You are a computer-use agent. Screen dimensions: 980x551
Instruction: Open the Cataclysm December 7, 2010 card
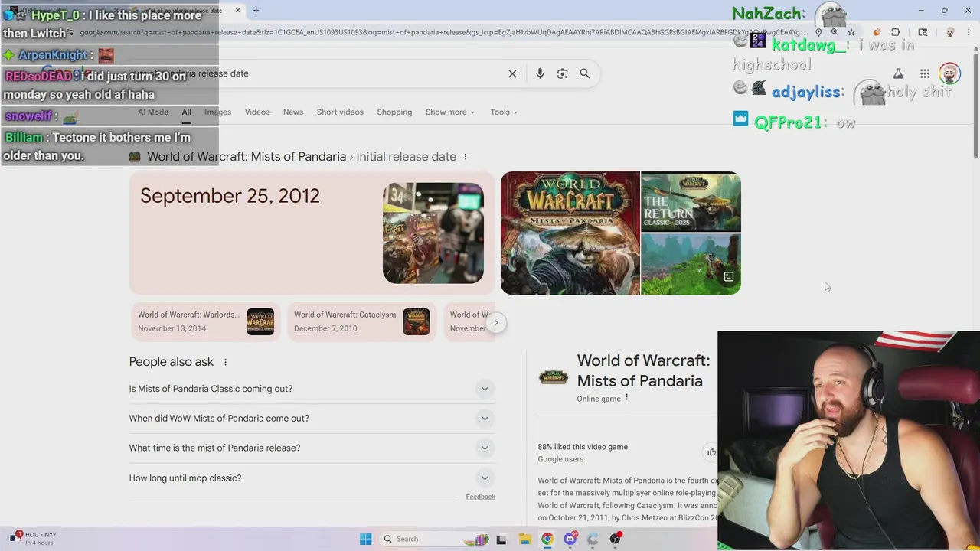click(x=362, y=321)
